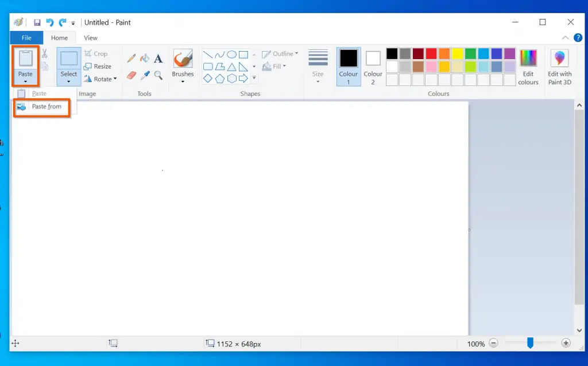Select the Magnifier tool

point(158,75)
